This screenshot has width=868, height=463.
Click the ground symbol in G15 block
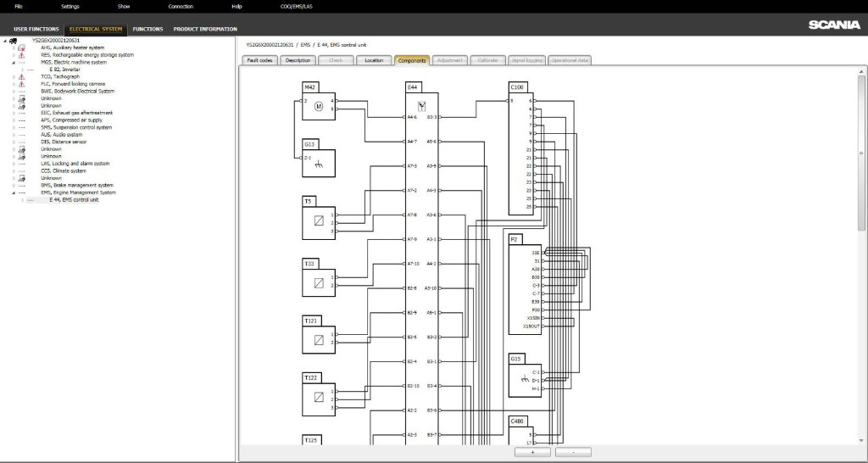point(525,379)
